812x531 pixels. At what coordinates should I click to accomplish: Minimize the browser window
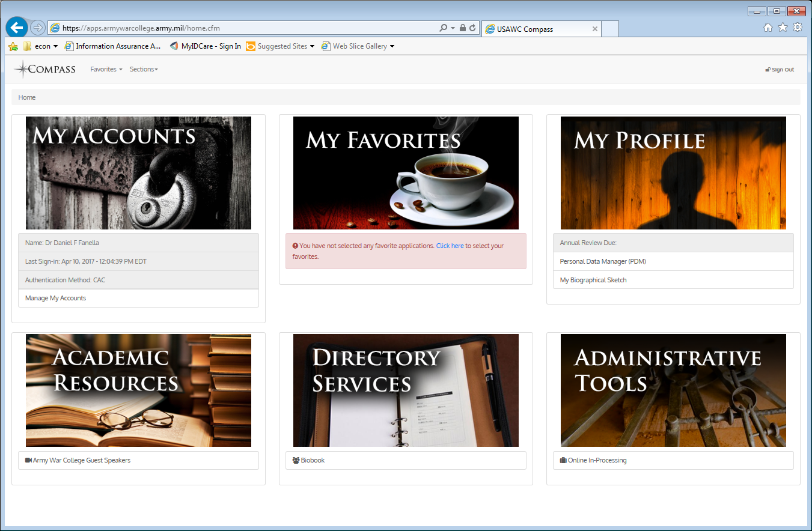756,11
